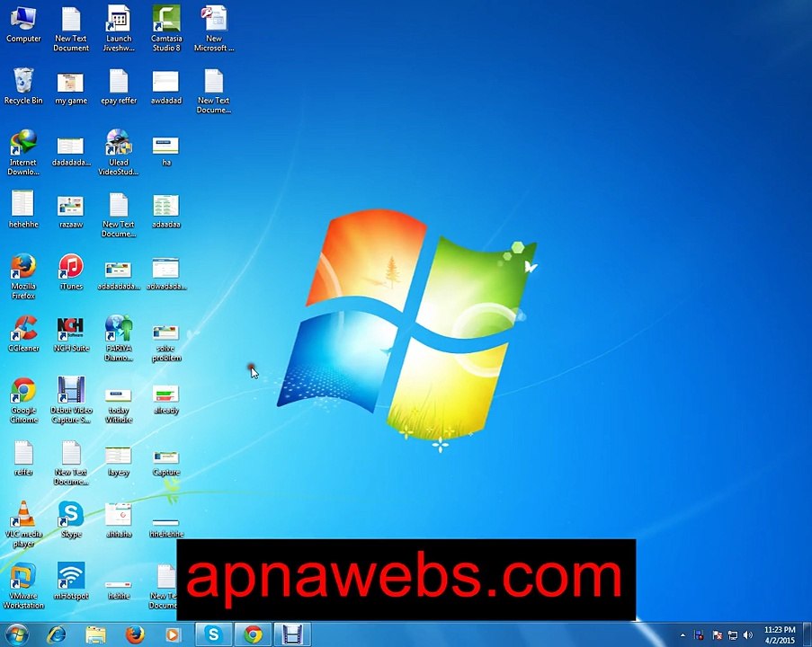Launch Ulead VideoStudio shortcut
812x647 pixels.
pyautogui.click(x=119, y=153)
